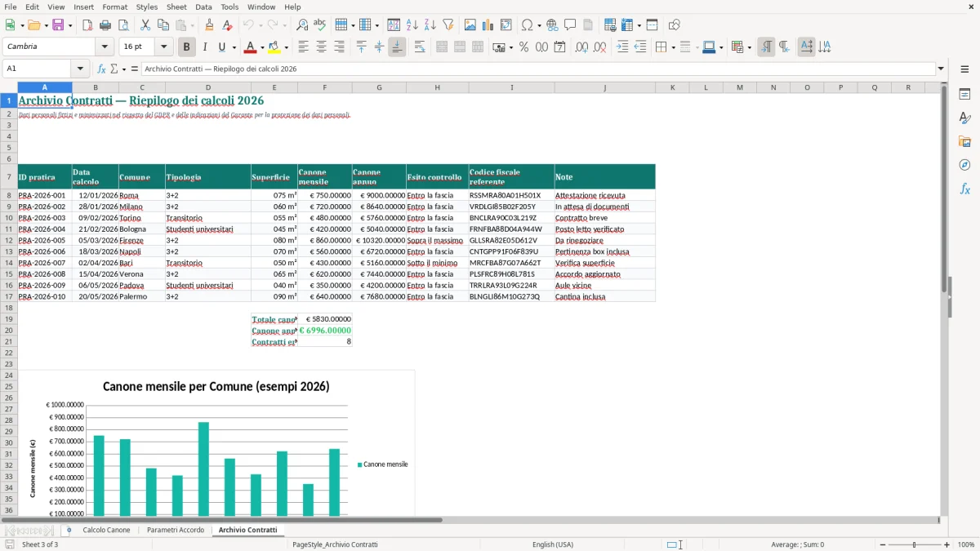
Task: Sort ascending A to Z
Action: tap(412, 24)
